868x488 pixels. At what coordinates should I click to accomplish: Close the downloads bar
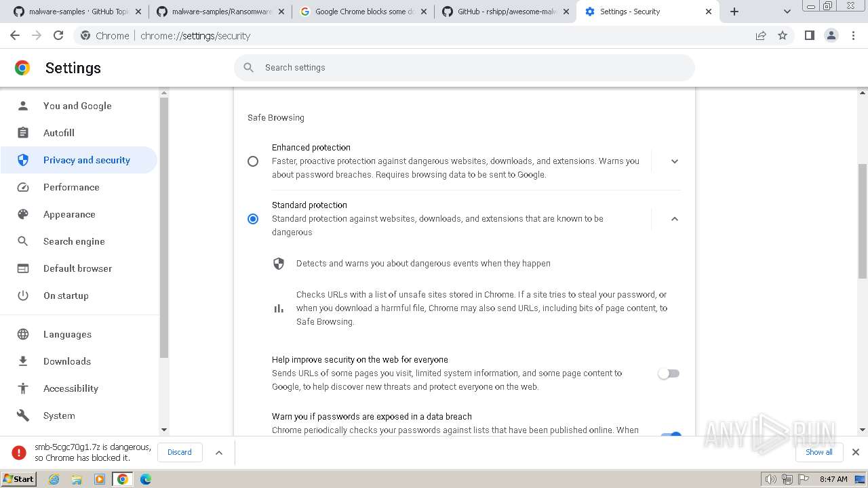click(856, 452)
